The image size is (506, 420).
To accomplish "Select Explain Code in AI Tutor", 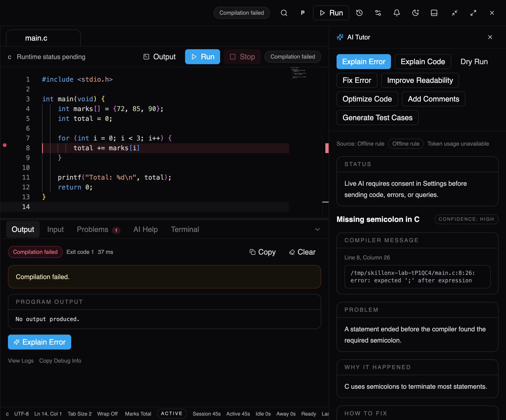I will [x=423, y=62].
